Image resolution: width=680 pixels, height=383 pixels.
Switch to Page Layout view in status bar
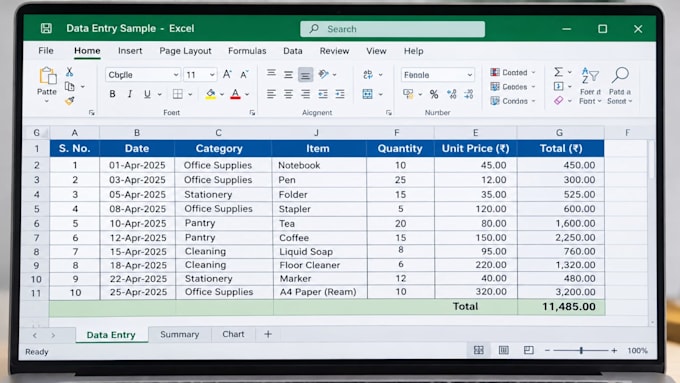pos(503,350)
